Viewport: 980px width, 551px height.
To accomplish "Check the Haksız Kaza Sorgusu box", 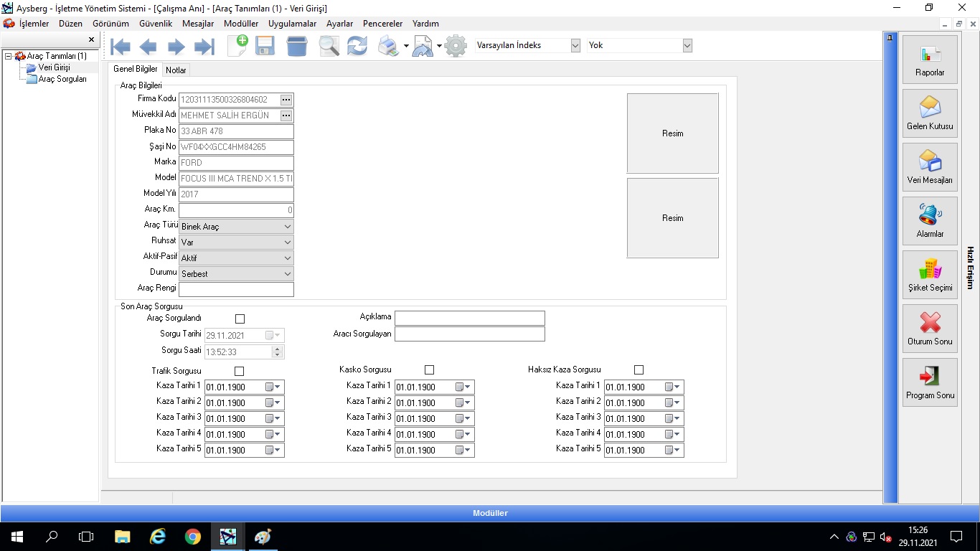I will click(639, 370).
